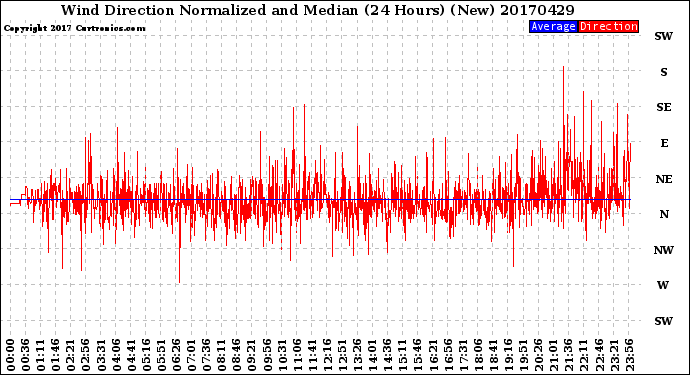Select the "20:26" time axis label
Image resolution: width=690 pixels, height=375 pixels.
point(539,355)
